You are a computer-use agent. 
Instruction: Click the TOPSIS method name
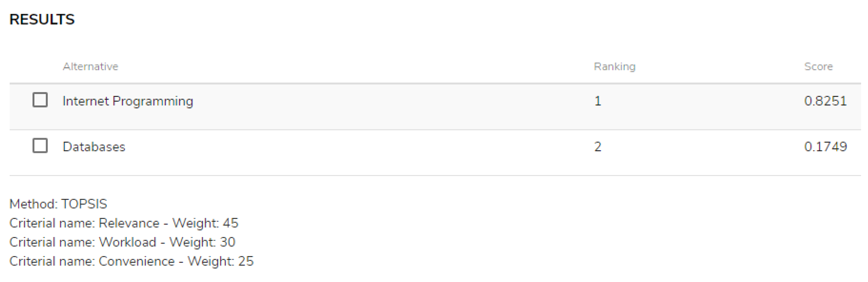(84, 204)
